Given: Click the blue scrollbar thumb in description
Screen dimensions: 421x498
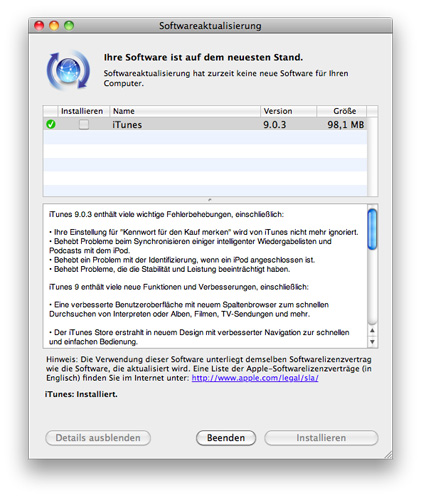Looking at the screenshot, I should (372, 229).
